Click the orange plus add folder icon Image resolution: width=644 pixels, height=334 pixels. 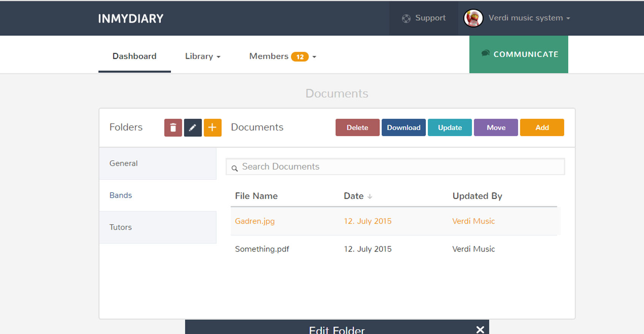click(x=212, y=128)
